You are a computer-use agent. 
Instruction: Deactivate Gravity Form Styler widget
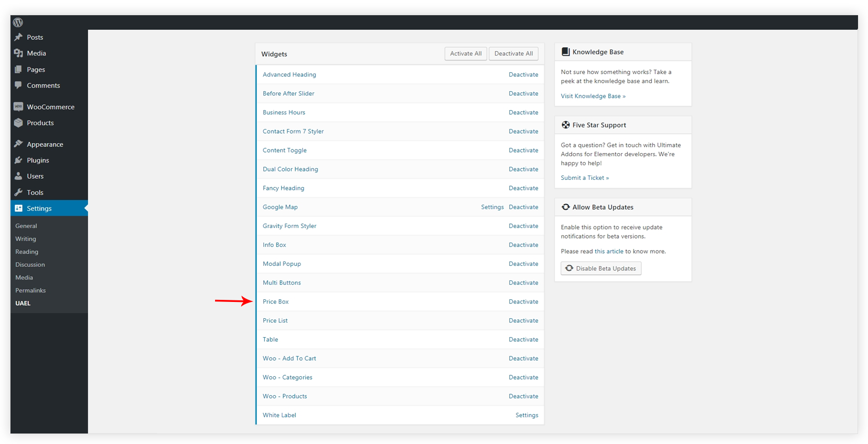pyautogui.click(x=523, y=226)
